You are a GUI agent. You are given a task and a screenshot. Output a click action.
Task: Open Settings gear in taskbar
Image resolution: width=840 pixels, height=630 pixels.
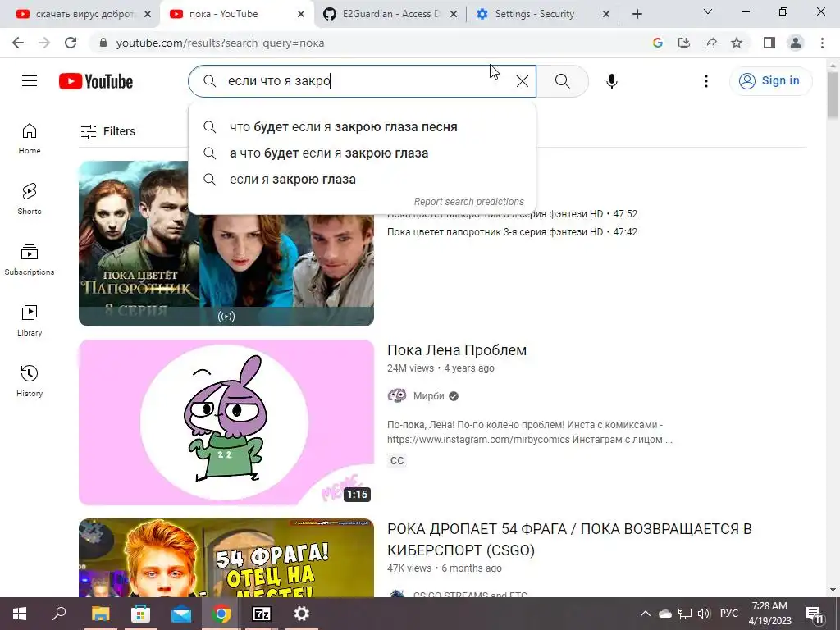tap(302, 614)
